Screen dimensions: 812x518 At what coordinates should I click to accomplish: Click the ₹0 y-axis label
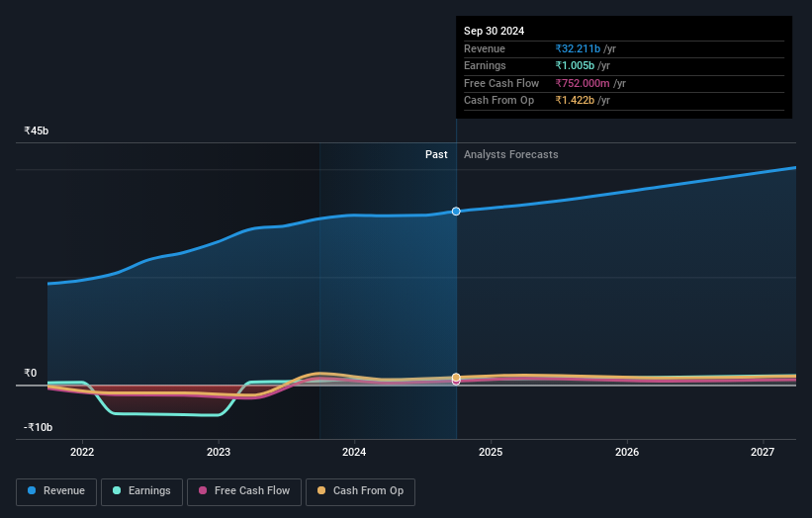[31, 373]
